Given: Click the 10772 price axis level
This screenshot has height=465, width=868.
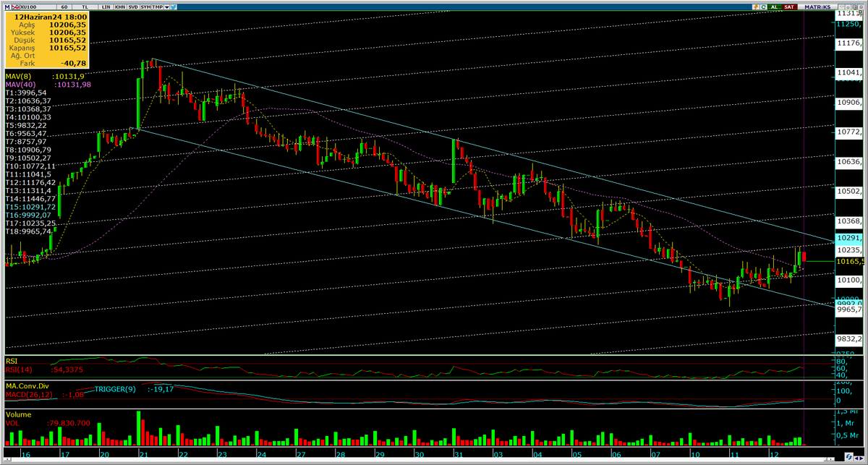Looking at the screenshot, I should click(849, 132).
